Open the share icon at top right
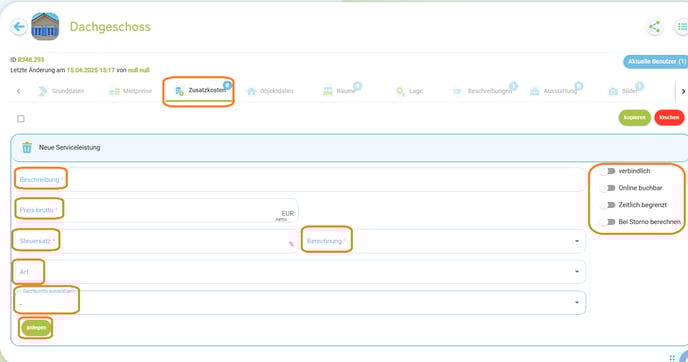The image size is (688, 362). click(x=654, y=27)
